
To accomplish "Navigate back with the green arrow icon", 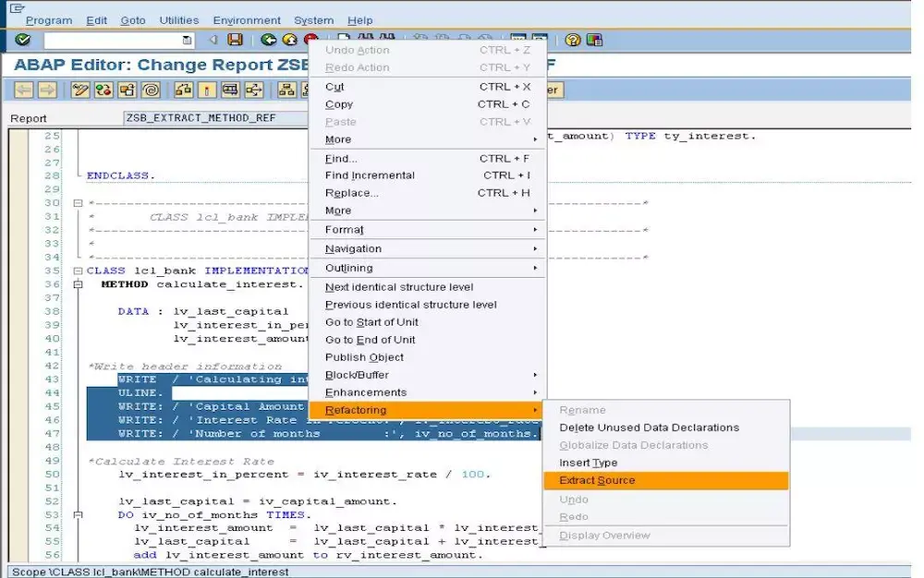I will (x=268, y=40).
